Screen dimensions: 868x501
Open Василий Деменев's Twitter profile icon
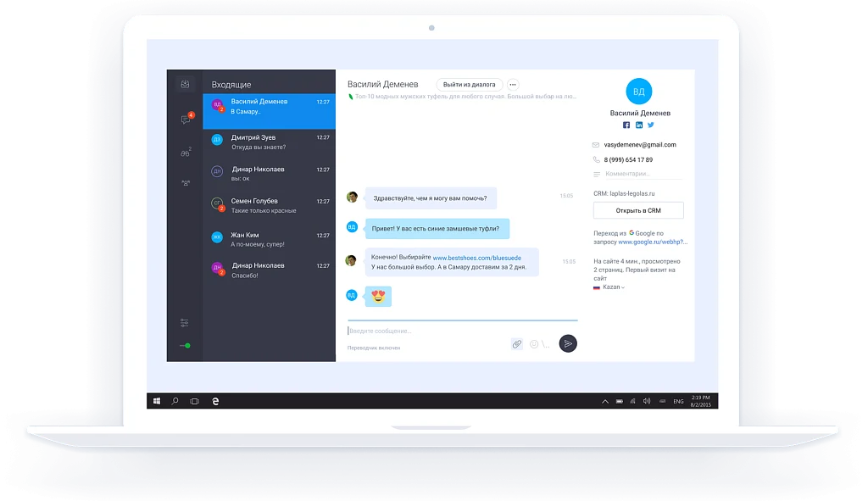coord(651,125)
